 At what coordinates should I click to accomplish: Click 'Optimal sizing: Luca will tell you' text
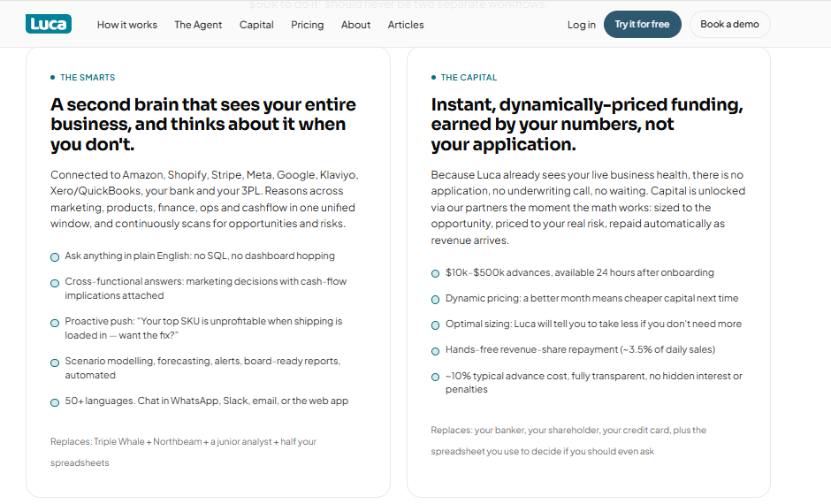point(593,324)
